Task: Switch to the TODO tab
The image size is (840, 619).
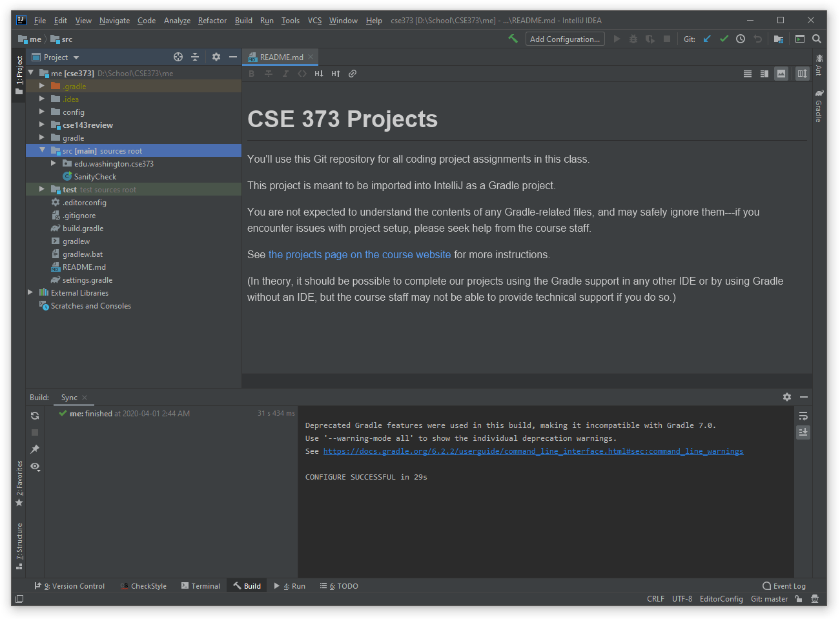Action: 339,586
